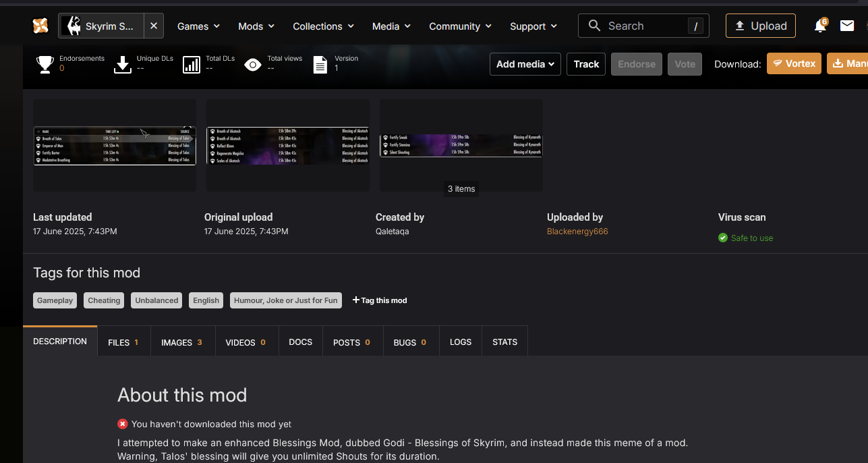The width and height of the screenshot is (868, 463).
Task: Select the Cheating tag
Action: (x=104, y=300)
